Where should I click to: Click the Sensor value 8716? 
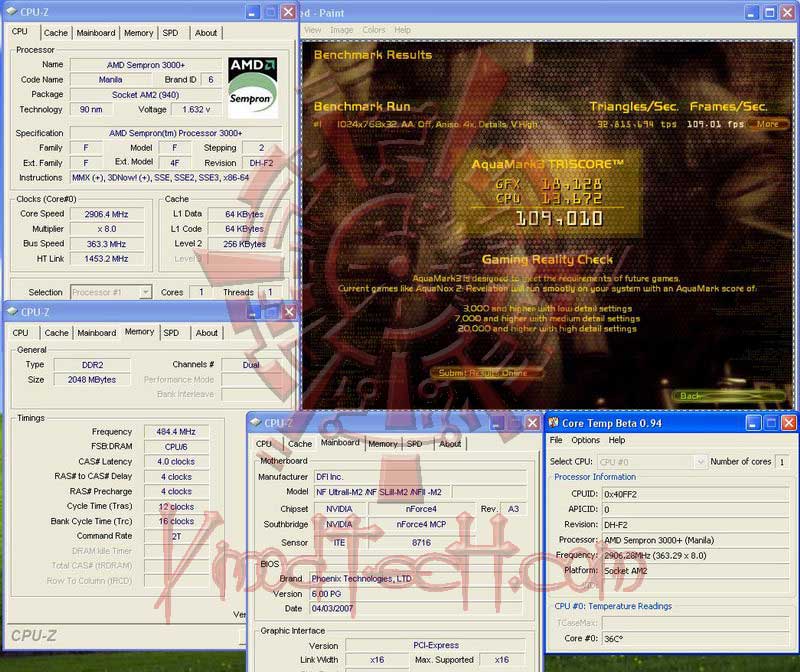(x=421, y=543)
